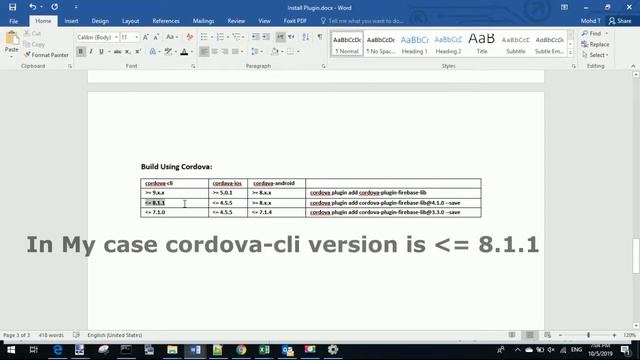Open Multilevel List options
Screen dimensions: 640x360
pyautogui.click(x=236, y=37)
